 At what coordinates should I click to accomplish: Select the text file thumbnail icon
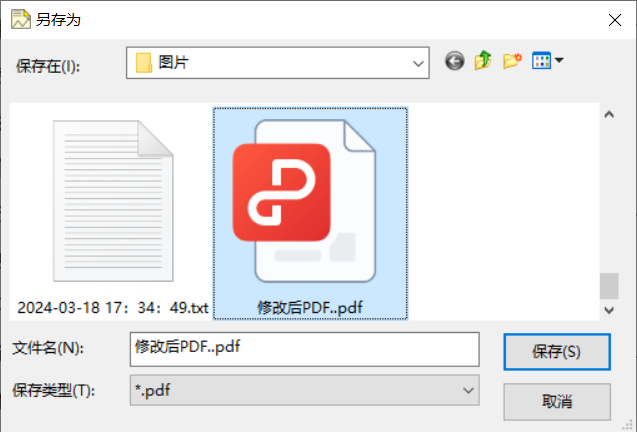tap(113, 201)
